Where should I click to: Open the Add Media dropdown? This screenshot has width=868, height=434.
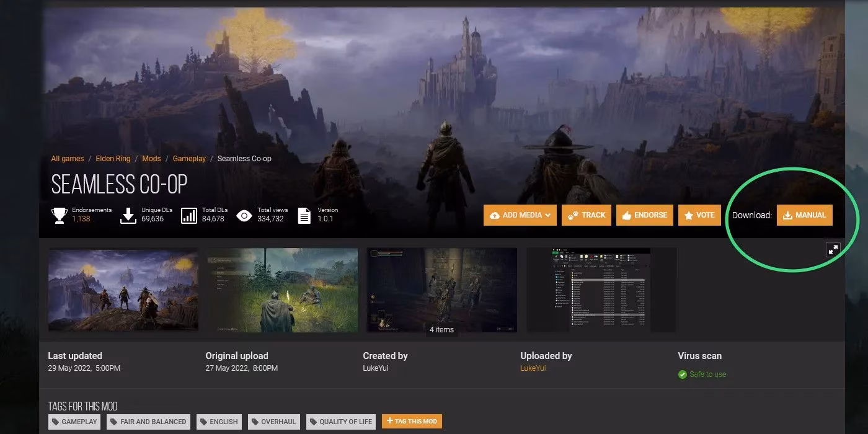tap(520, 215)
